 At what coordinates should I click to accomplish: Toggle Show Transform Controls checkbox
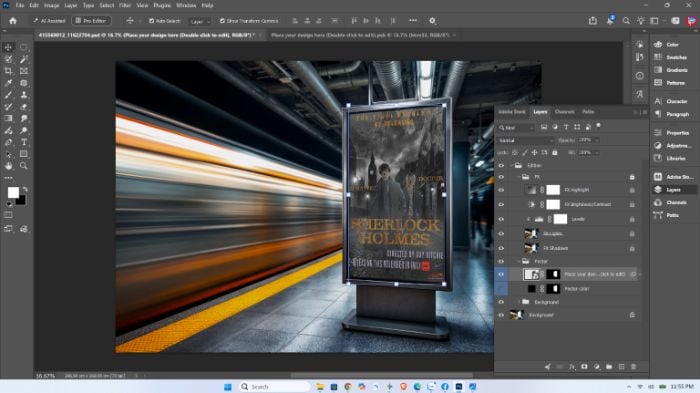tap(222, 21)
